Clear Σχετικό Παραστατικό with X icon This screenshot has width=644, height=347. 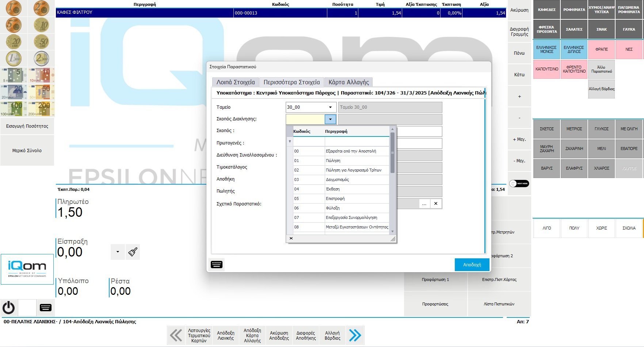(x=436, y=204)
